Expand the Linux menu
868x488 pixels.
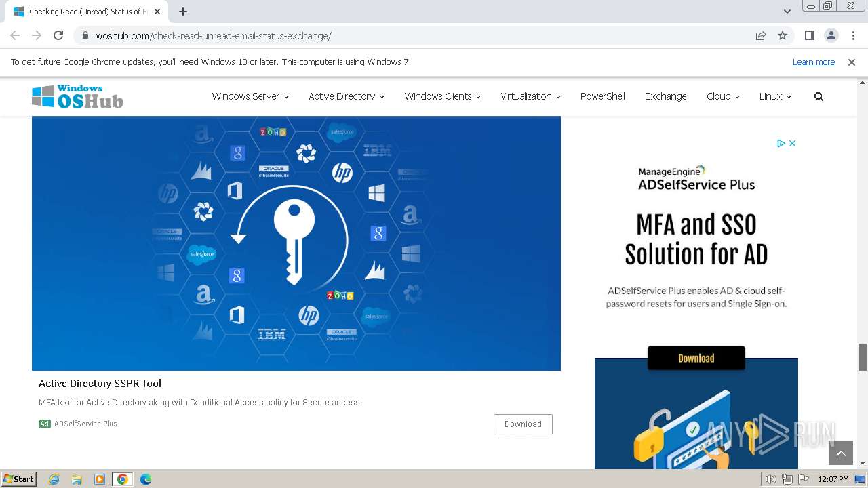[775, 96]
